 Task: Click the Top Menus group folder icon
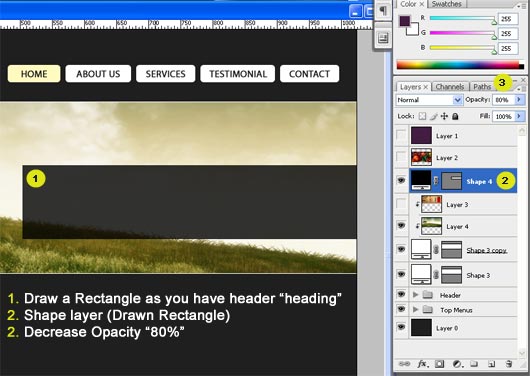(x=428, y=309)
